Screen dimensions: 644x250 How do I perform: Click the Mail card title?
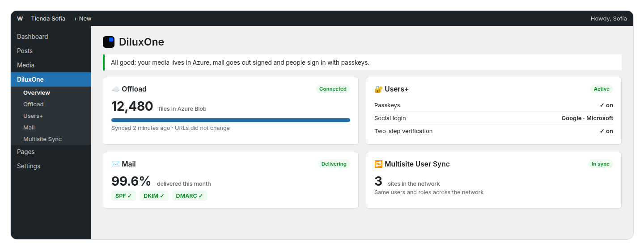[x=129, y=164]
